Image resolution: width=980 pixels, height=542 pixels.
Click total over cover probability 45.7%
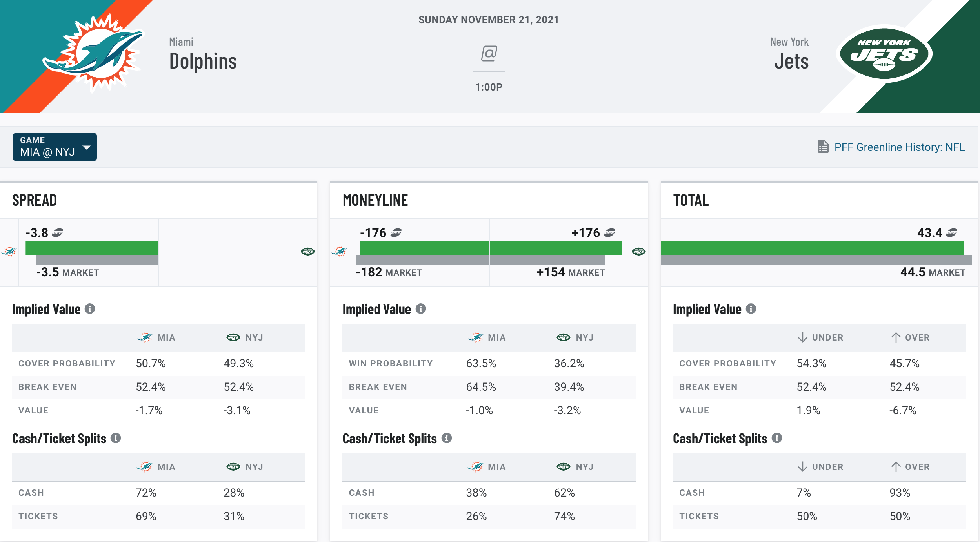[904, 363]
